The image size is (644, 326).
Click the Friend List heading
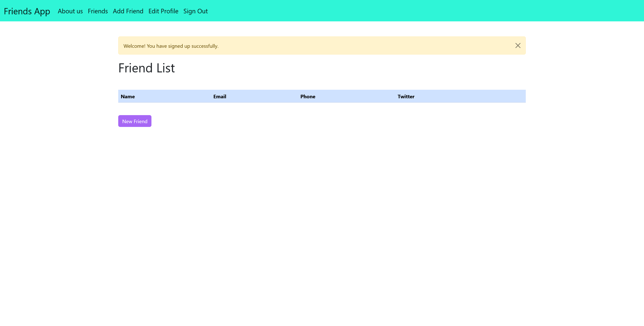146,68
